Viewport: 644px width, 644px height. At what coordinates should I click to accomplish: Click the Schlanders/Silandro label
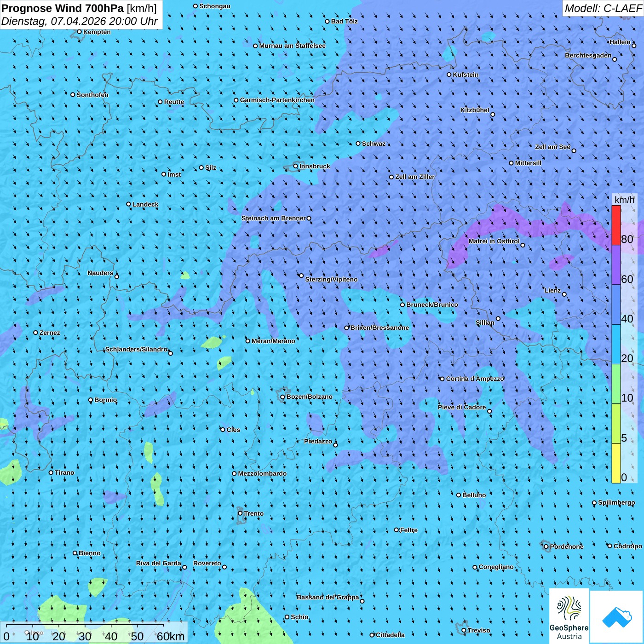[136, 349]
